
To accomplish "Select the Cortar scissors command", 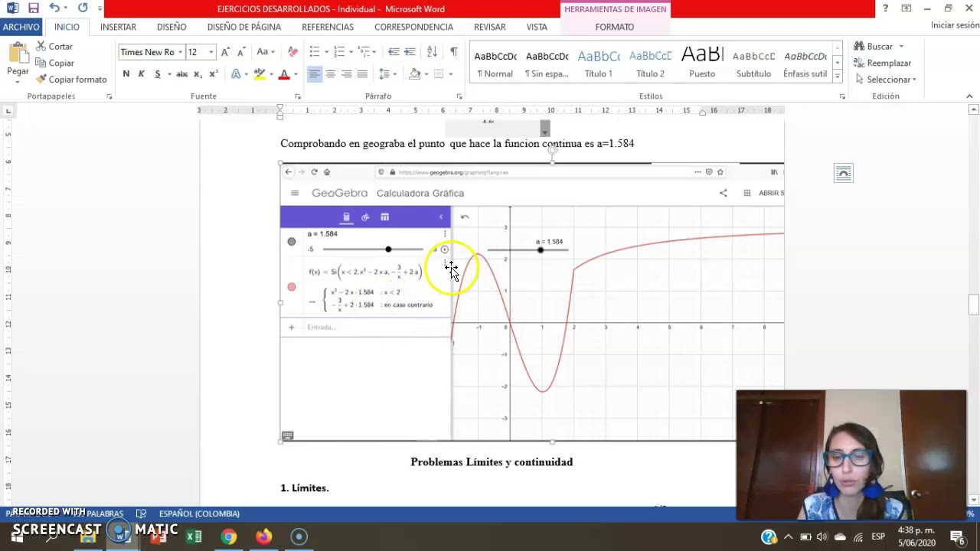I will click(54, 47).
